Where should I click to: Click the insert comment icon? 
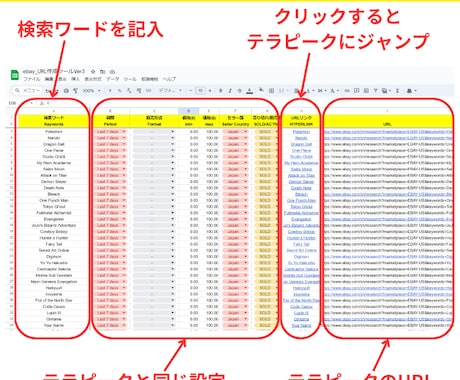(356, 91)
